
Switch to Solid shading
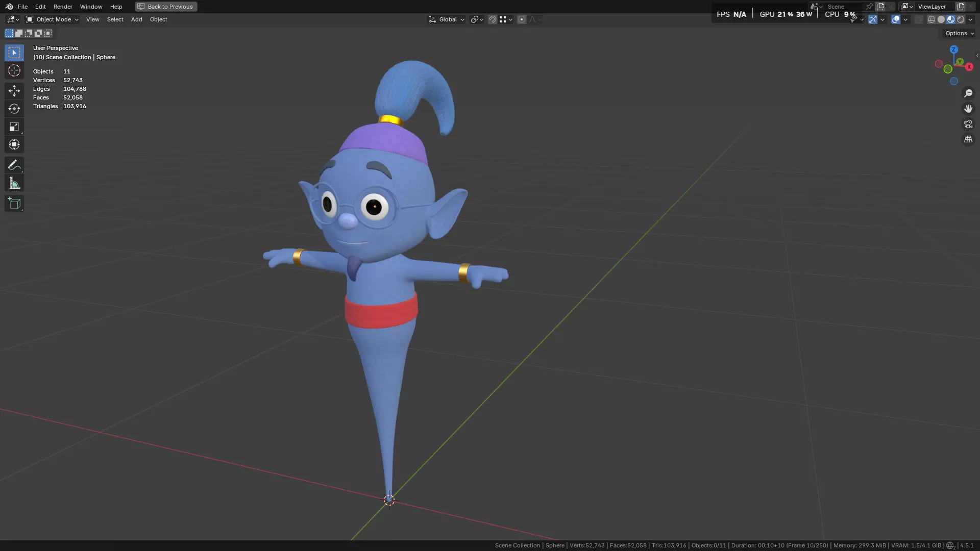click(x=941, y=19)
